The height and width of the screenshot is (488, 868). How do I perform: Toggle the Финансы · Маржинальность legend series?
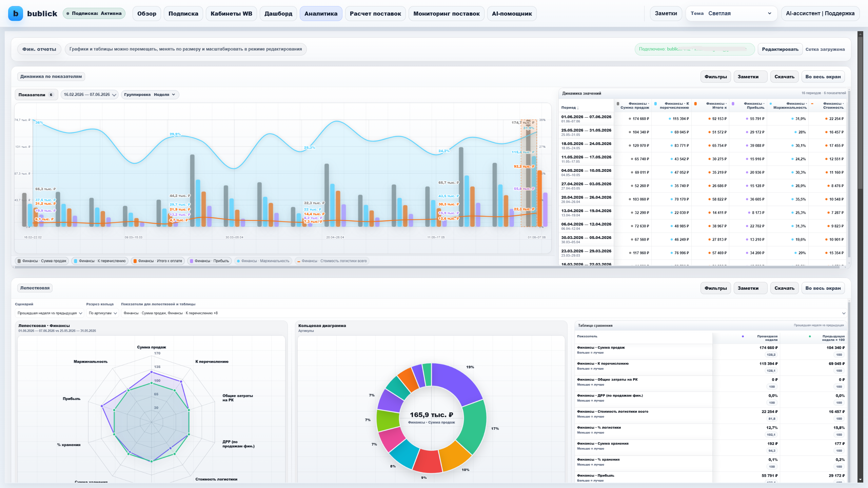[263, 261]
